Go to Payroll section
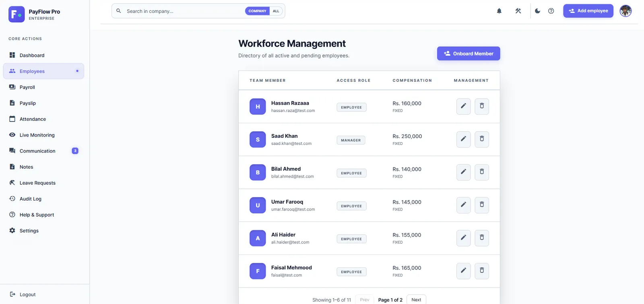The height and width of the screenshot is (304, 644). (43, 87)
